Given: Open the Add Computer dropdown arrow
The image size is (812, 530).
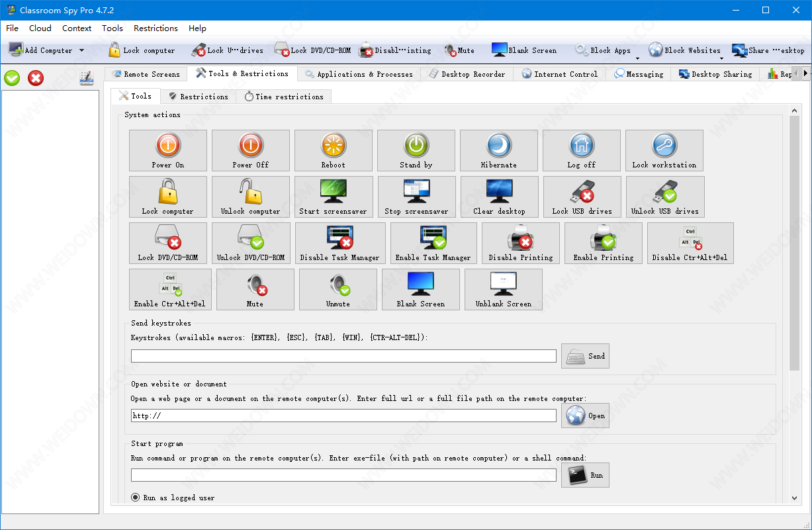Looking at the screenshot, I should [81, 50].
